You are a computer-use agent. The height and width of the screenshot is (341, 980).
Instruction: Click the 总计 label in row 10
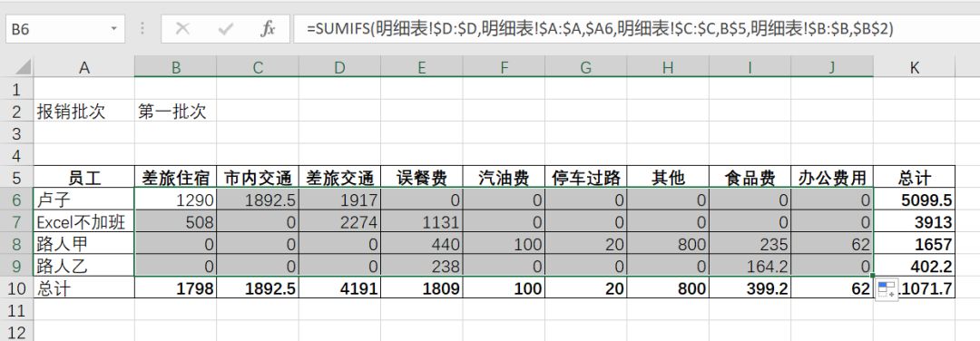pyautogui.click(x=83, y=287)
